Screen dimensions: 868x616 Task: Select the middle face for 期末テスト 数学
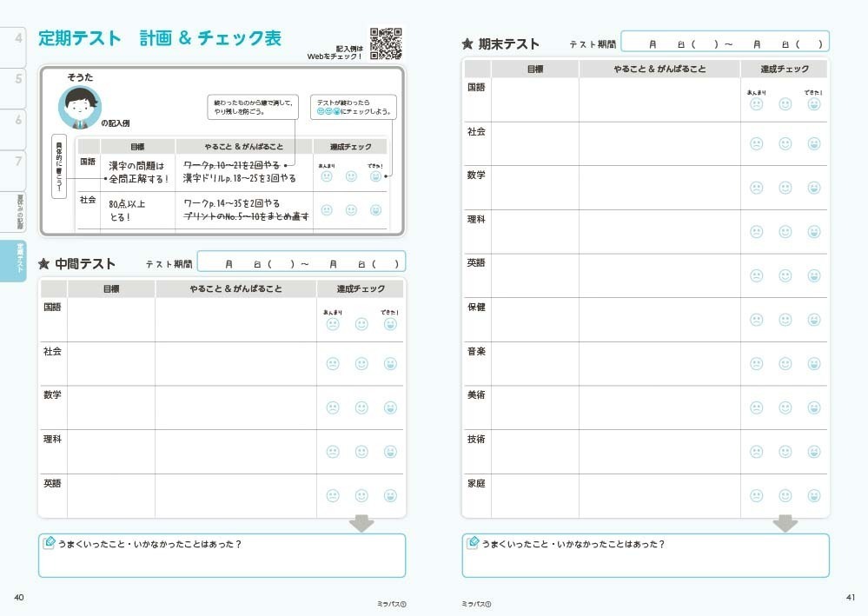click(785, 188)
